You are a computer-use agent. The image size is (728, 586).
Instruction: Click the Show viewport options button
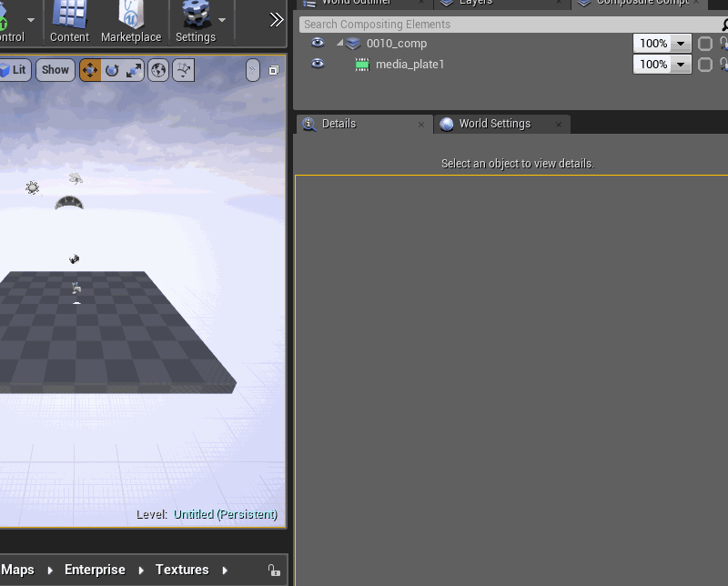point(56,70)
